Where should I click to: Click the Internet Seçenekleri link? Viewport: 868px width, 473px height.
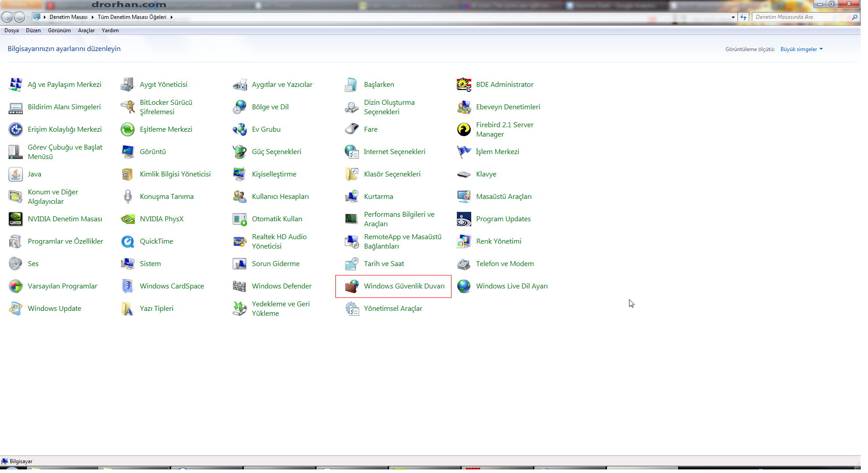(x=395, y=152)
